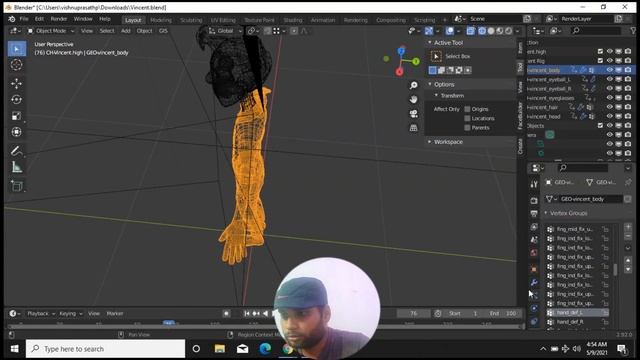The height and width of the screenshot is (360, 640).
Task: Select the Annotate tool
Action: pyautogui.click(x=17, y=151)
